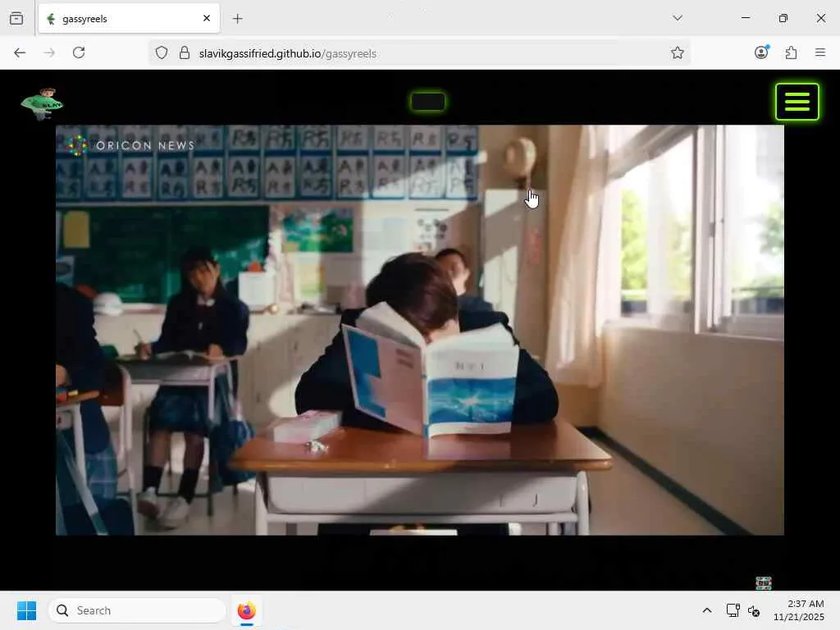This screenshot has width=840, height=630.
Task: Click the glowing green pill button at top center
Action: 427,102
